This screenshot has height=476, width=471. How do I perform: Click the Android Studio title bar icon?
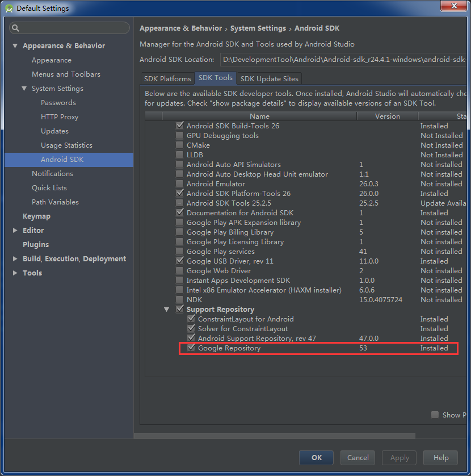coord(9,9)
